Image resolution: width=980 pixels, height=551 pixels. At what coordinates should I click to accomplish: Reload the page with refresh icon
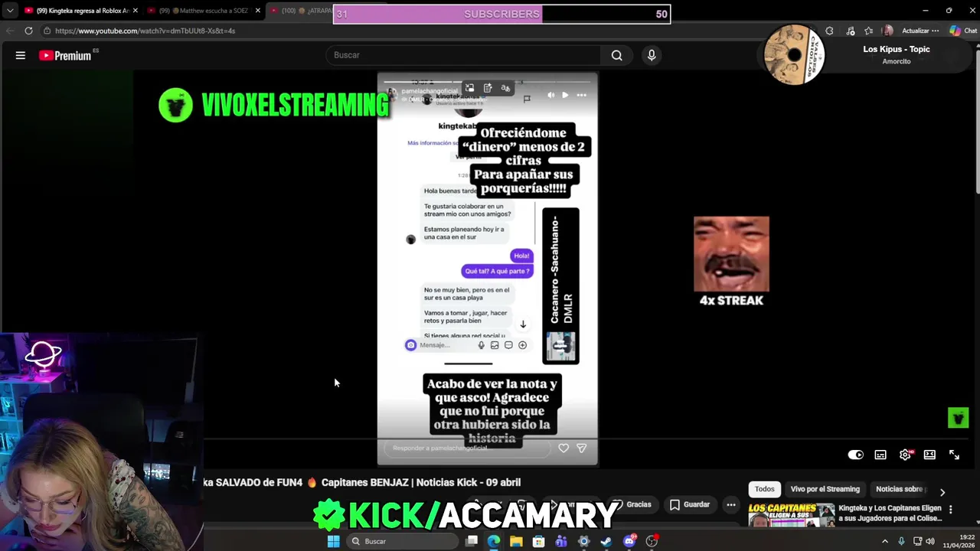click(28, 31)
